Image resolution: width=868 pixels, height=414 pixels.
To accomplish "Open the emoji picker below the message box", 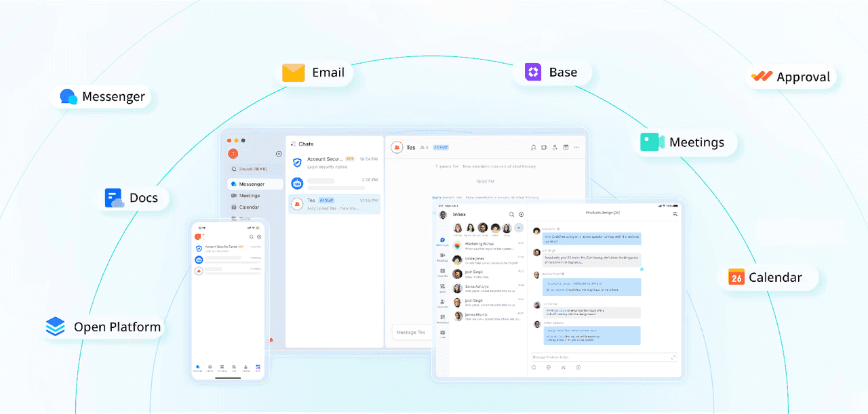I will [535, 367].
